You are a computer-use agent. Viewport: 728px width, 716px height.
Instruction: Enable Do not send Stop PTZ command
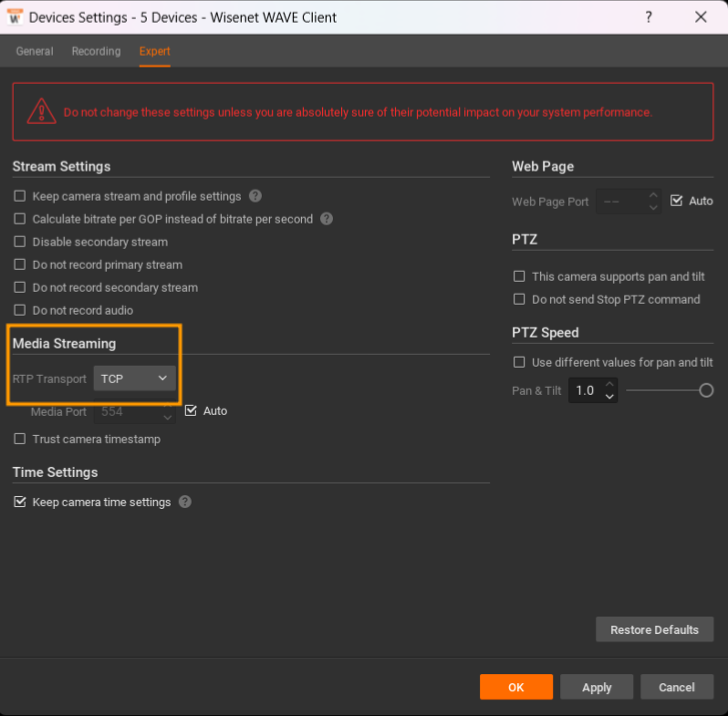(x=519, y=299)
